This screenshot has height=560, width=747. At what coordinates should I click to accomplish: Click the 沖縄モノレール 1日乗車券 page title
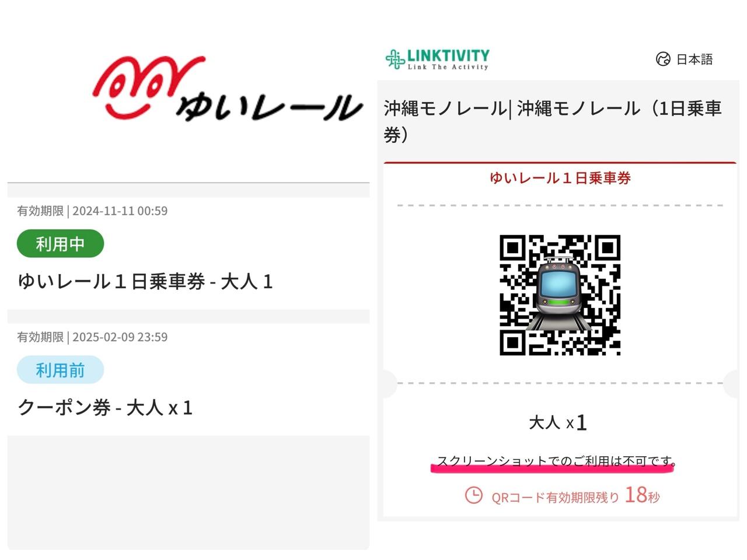[x=553, y=121]
